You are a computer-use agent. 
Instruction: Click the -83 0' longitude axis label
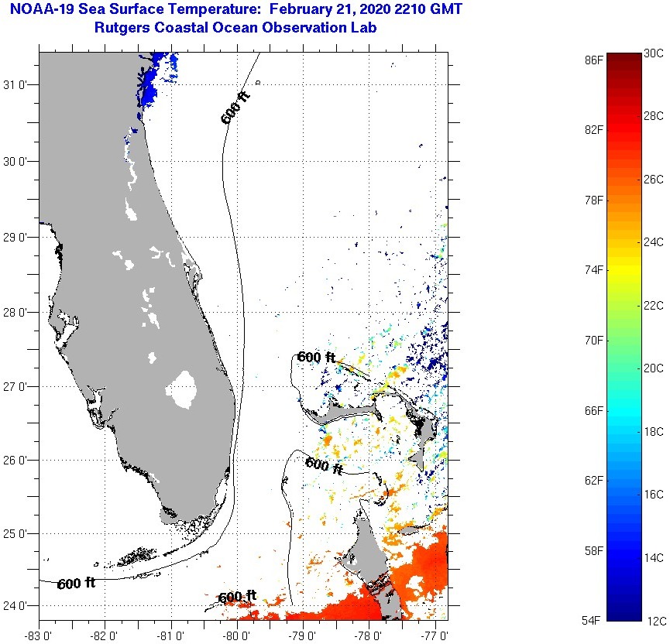point(39,636)
